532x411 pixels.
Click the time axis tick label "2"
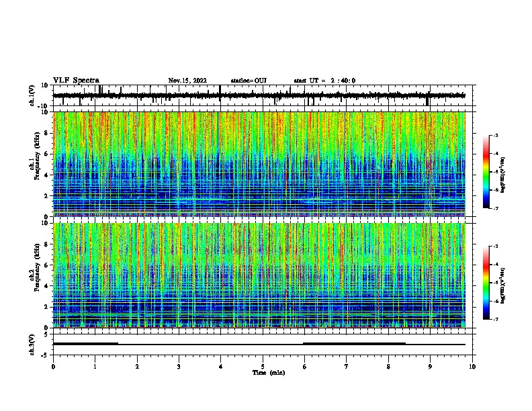tap(137, 367)
